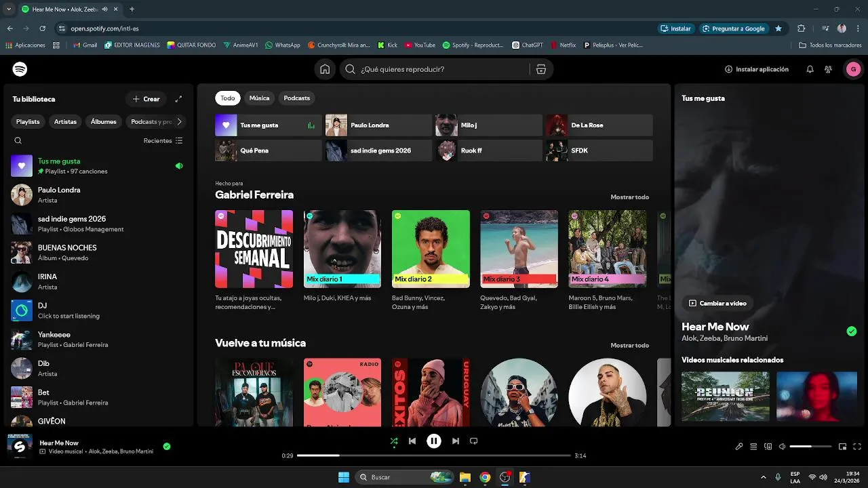
Task: Enter full screen mode
Action: [857, 447]
